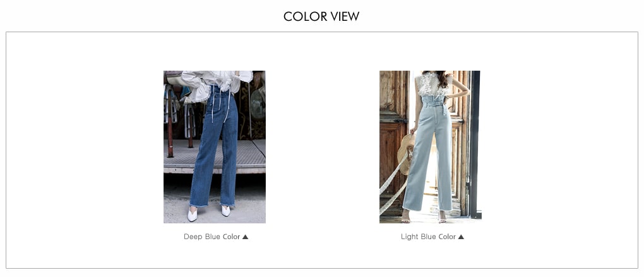The height and width of the screenshot is (277, 644).
Task: Click the right white pointed shoe
Action: click(226, 211)
